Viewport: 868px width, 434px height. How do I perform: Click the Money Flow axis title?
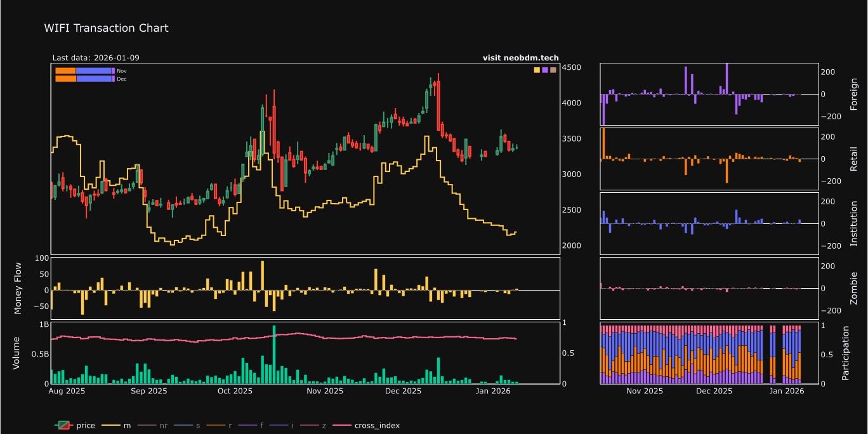coord(18,288)
